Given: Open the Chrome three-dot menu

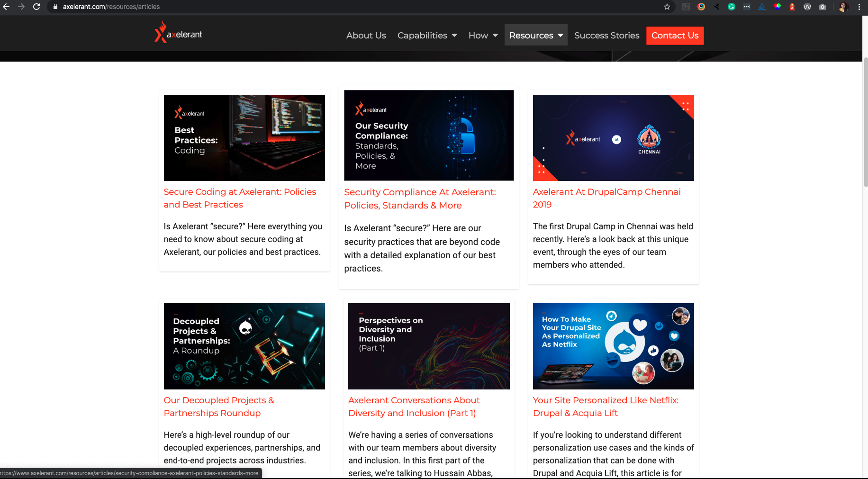Looking at the screenshot, I should 859,7.
